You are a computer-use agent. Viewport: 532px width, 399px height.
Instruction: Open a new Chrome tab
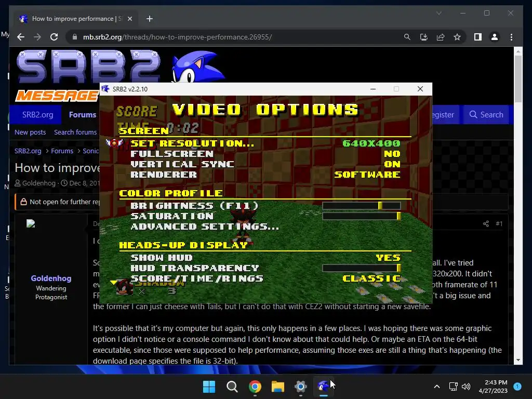(150, 19)
